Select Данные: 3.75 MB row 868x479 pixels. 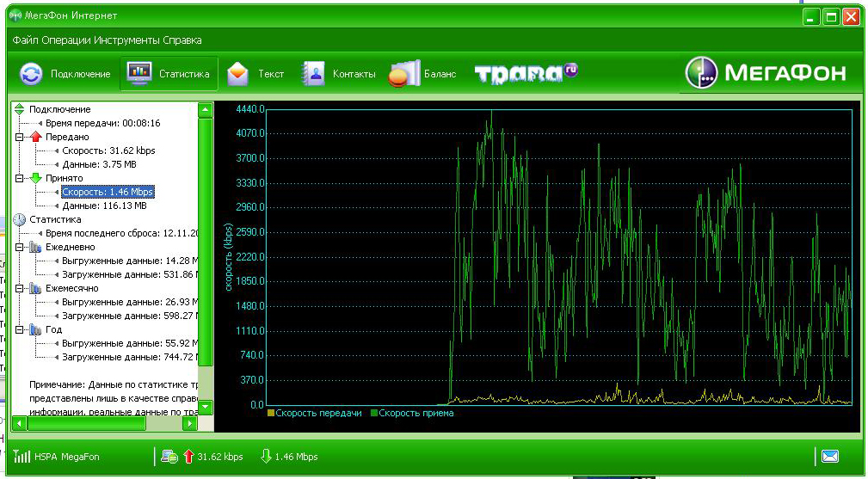pos(99,164)
